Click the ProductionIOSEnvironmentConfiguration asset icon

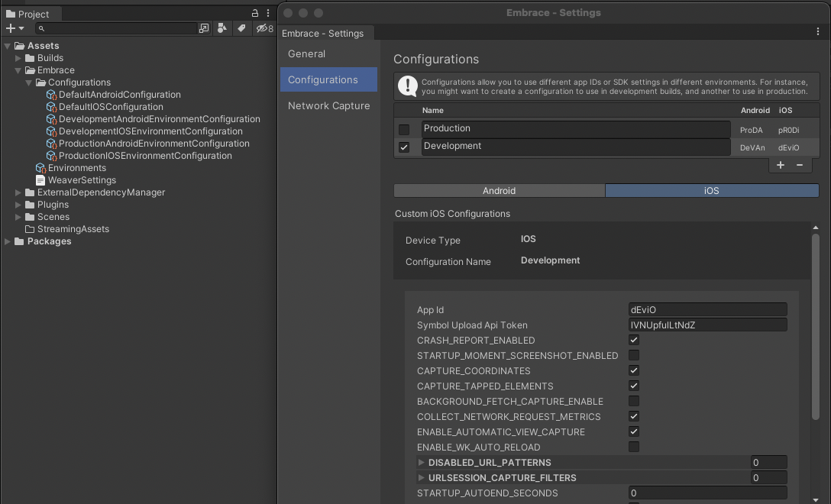[x=51, y=156]
